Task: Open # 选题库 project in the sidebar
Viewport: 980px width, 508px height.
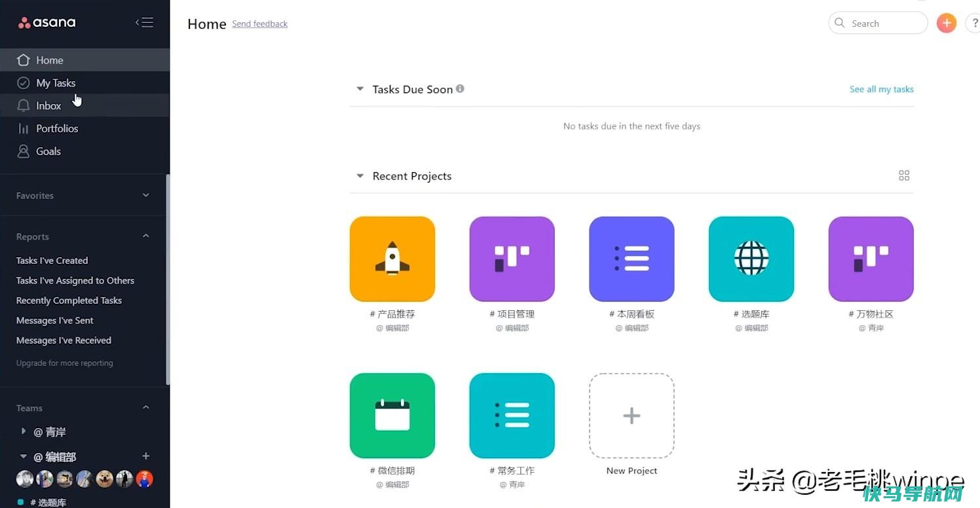Action: [x=48, y=502]
